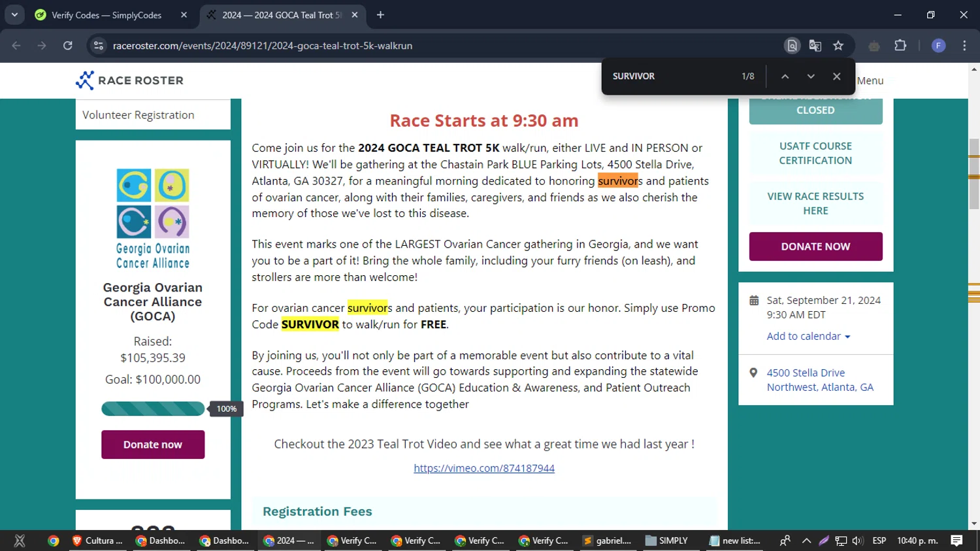The image size is (980, 551).
Task: Open the new list Notepad taskbar item
Action: (735, 541)
